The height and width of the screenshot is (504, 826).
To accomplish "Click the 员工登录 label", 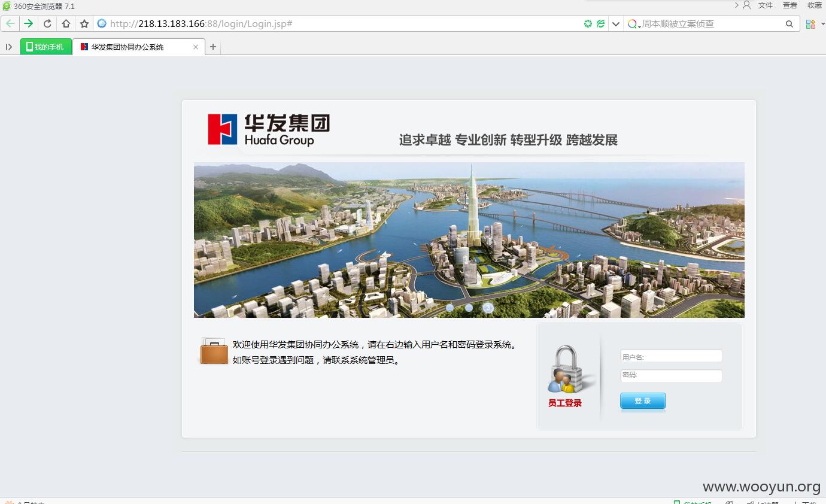I will click(565, 403).
